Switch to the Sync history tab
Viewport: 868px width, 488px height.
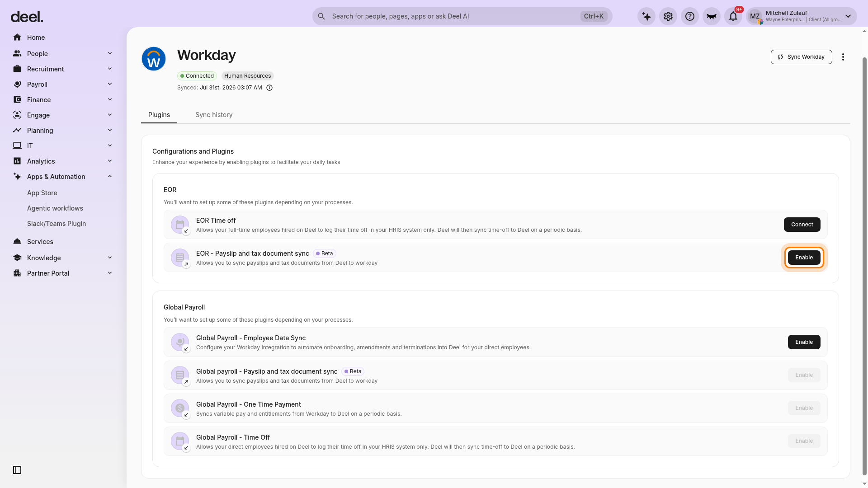click(214, 115)
